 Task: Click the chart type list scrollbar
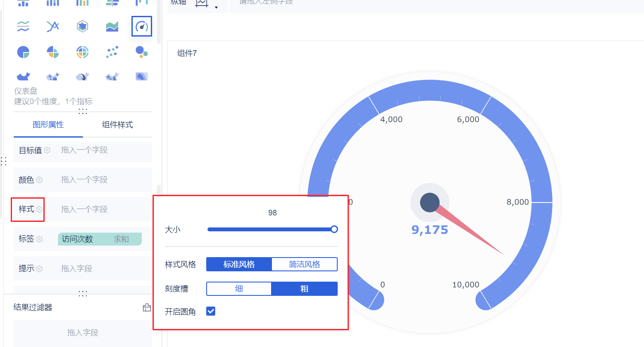pyautogui.click(x=159, y=21)
